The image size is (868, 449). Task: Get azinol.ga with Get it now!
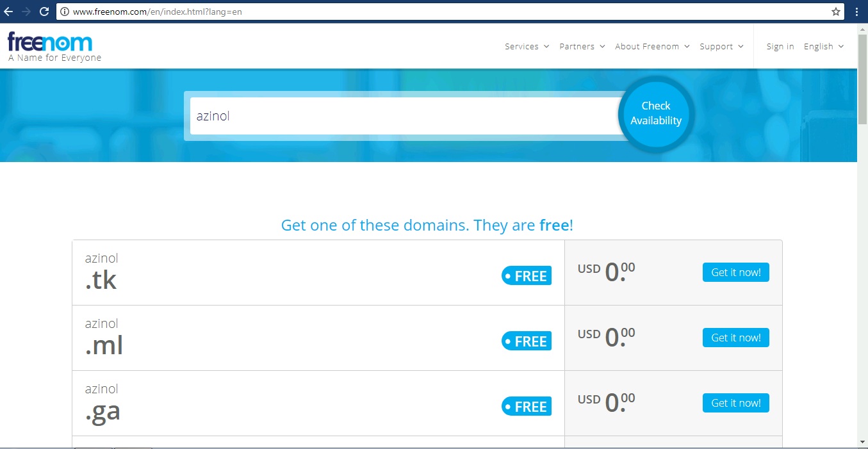pos(735,403)
